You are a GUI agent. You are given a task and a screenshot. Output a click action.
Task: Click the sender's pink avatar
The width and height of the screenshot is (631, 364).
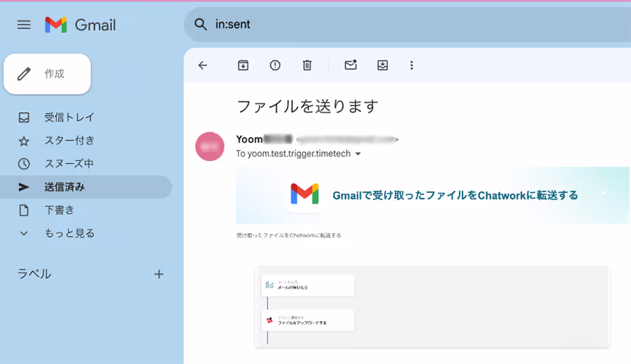coord(210,146)
